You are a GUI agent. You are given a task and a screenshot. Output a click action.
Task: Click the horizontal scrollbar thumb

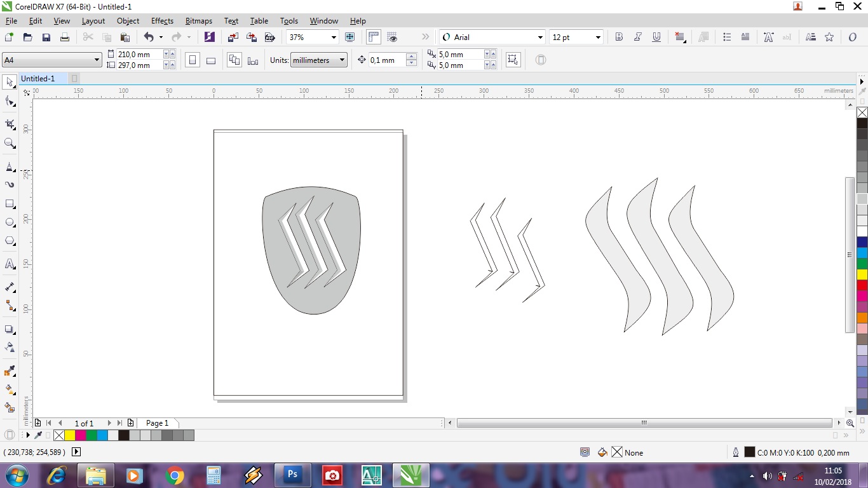coord(644,423)
